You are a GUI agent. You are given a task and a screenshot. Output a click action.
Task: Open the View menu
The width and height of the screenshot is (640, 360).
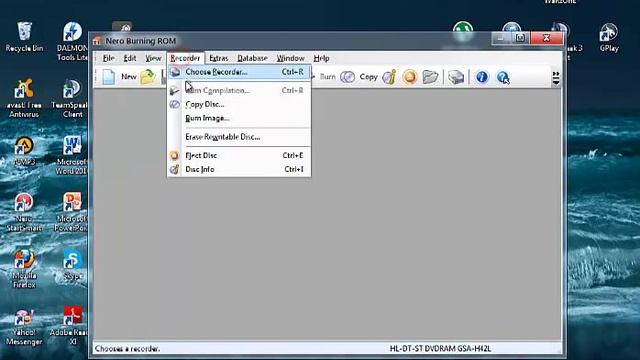click(x=153, y=58)
